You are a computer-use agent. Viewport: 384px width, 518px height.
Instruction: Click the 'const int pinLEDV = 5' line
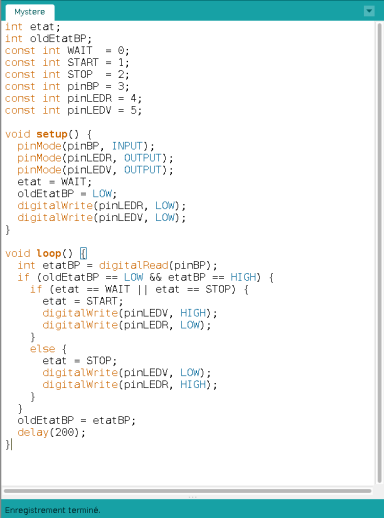(x=73, y=110)
